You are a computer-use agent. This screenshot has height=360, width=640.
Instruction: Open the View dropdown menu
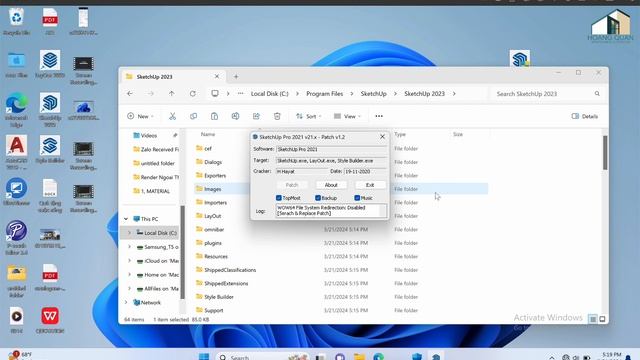(x=347, y=116)
